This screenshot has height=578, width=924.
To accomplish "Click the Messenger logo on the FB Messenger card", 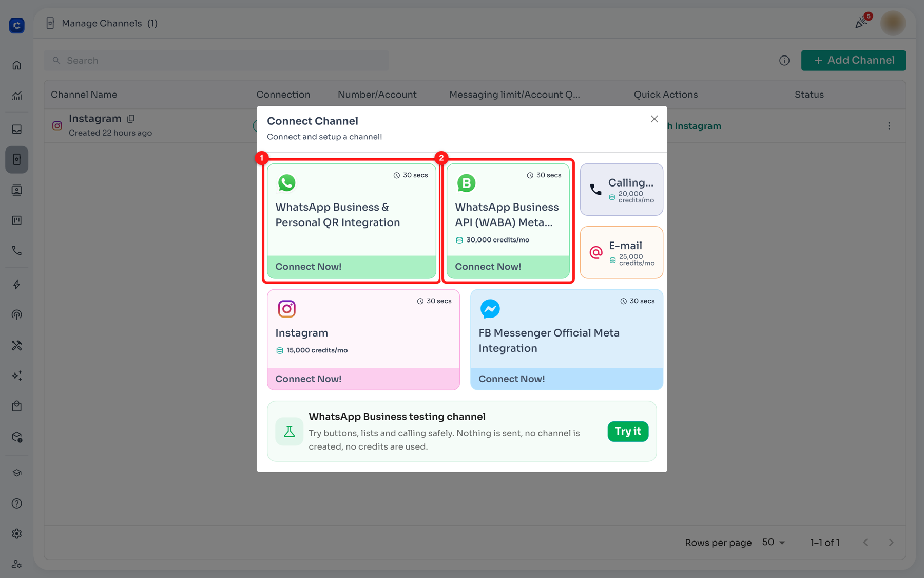I will tap(490, 308).
